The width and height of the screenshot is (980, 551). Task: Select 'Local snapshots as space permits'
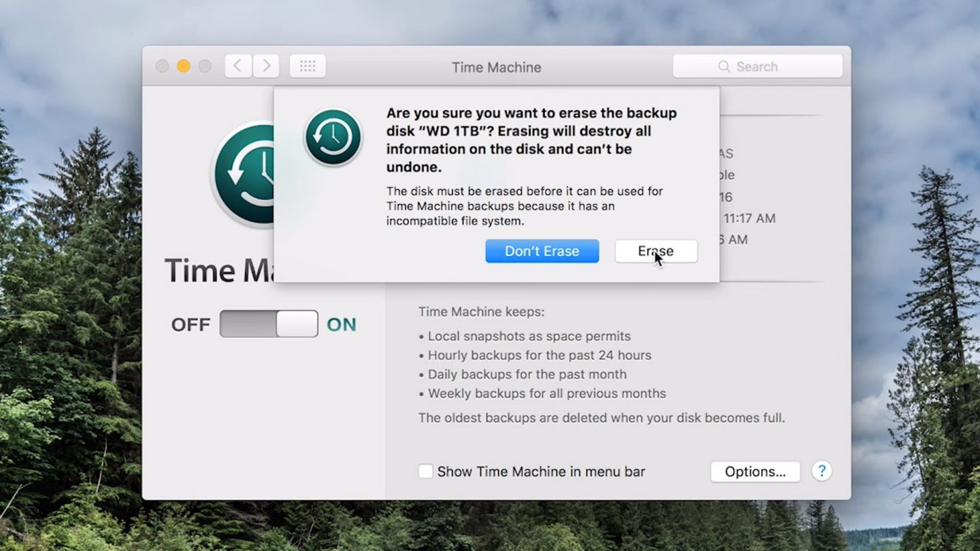[x=529, y=336]
